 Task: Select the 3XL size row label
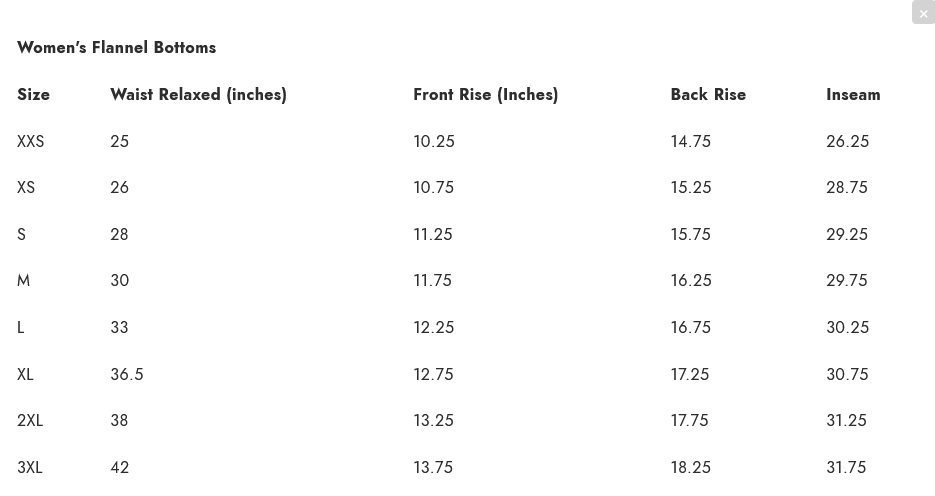(x=30, y=467)
